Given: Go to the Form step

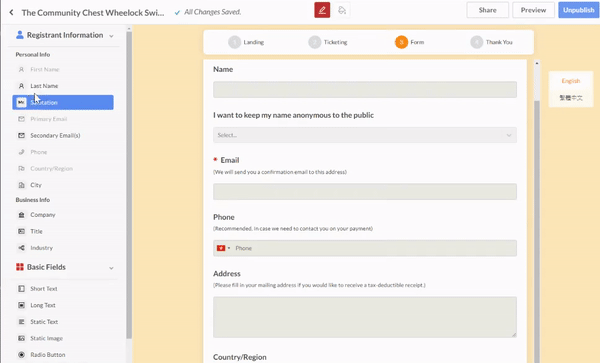Looking at the screenshot, I should point(409,42).
